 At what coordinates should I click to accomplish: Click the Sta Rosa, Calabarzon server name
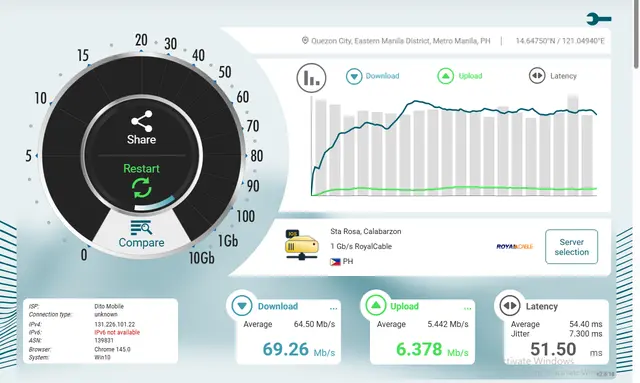[x=366, y=232]
